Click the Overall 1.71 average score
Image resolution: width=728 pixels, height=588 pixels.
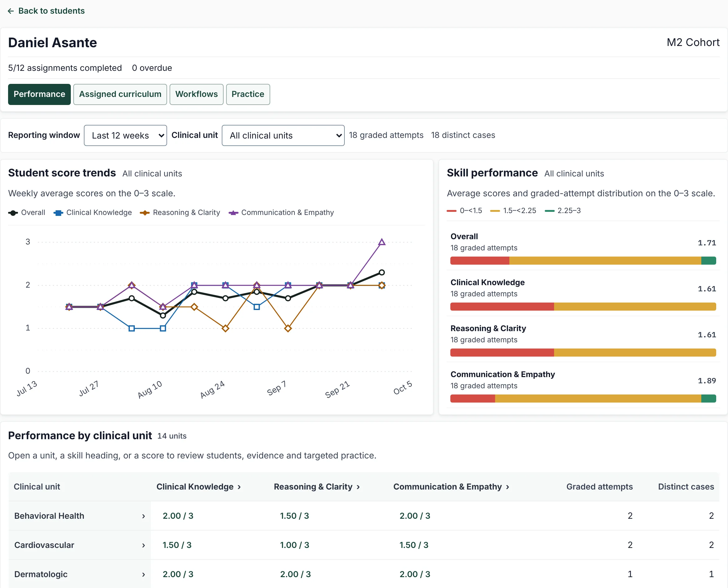[x=707, y=243]
